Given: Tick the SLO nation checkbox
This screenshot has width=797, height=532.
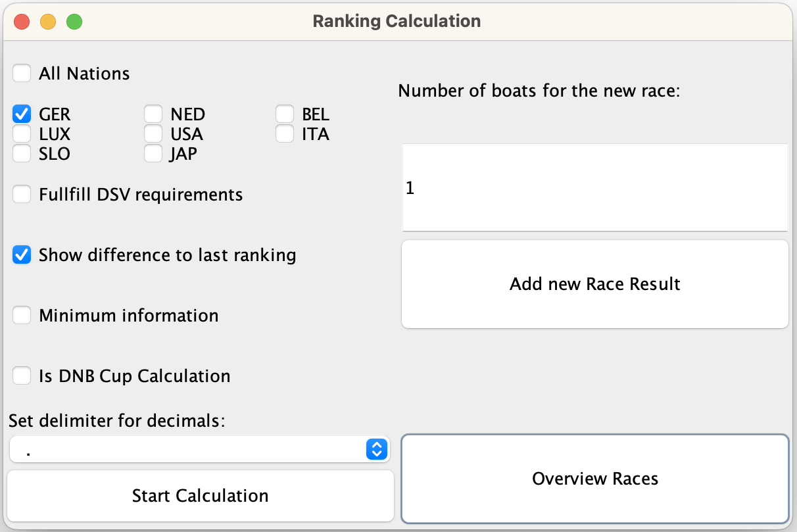Looking at the screenshot, I should (x=22, y=154).
